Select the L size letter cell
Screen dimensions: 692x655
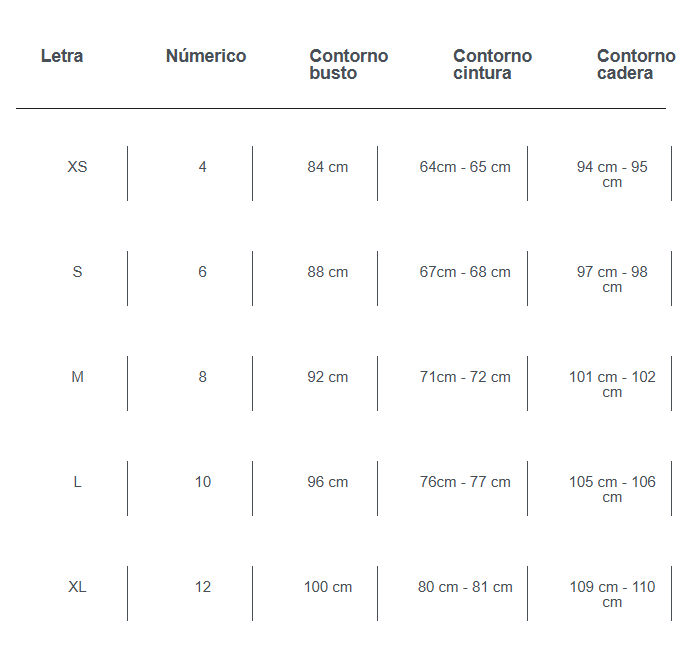coord(77,482)
